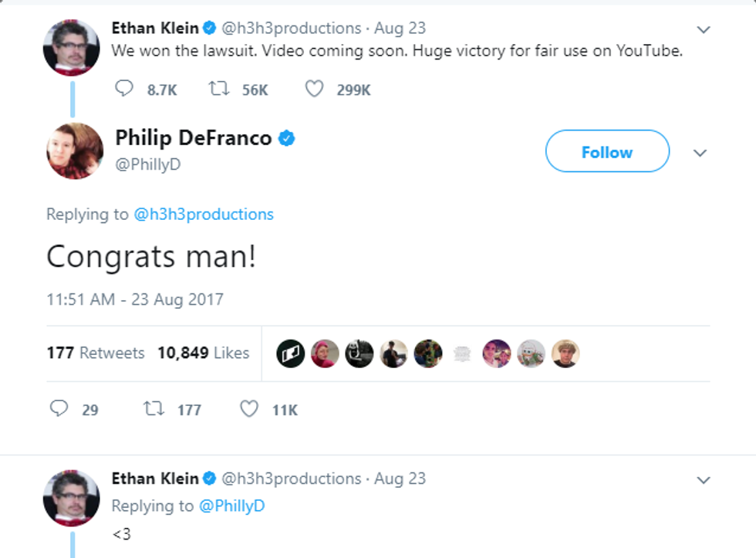Open Ethan Klein's avatar on top tweet
The height and width of the screenshot is (558, 756).
point(71,48)
